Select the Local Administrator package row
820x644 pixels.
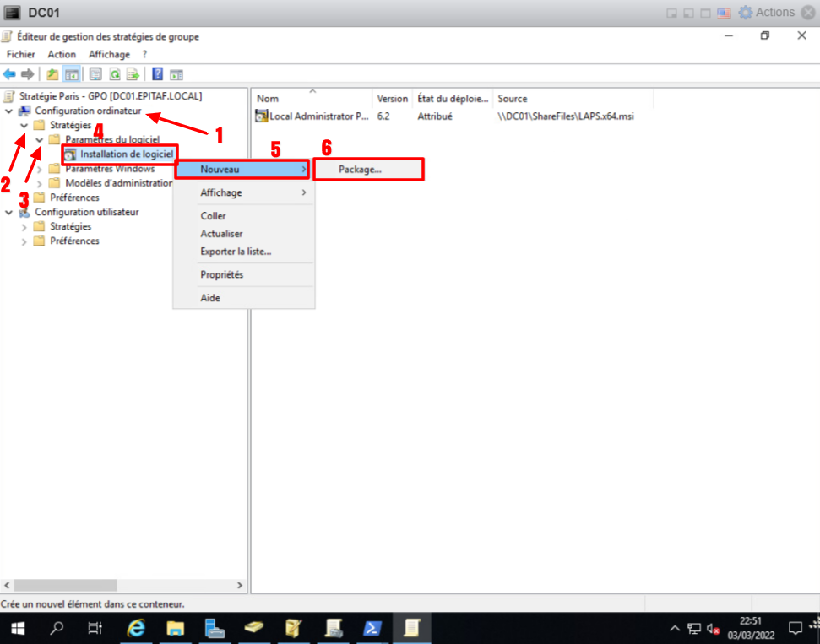point(318,116)
